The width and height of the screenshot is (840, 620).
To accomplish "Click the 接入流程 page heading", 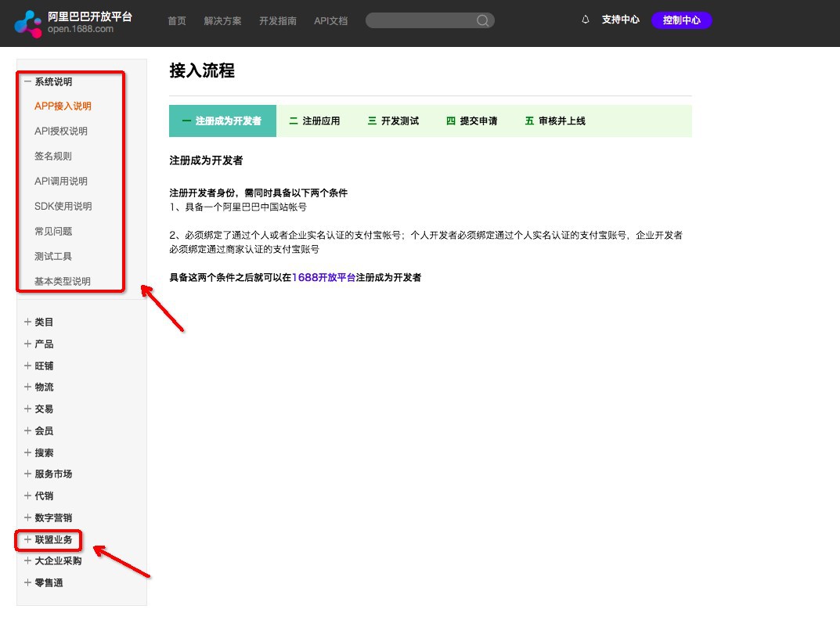I will [202, 70].
